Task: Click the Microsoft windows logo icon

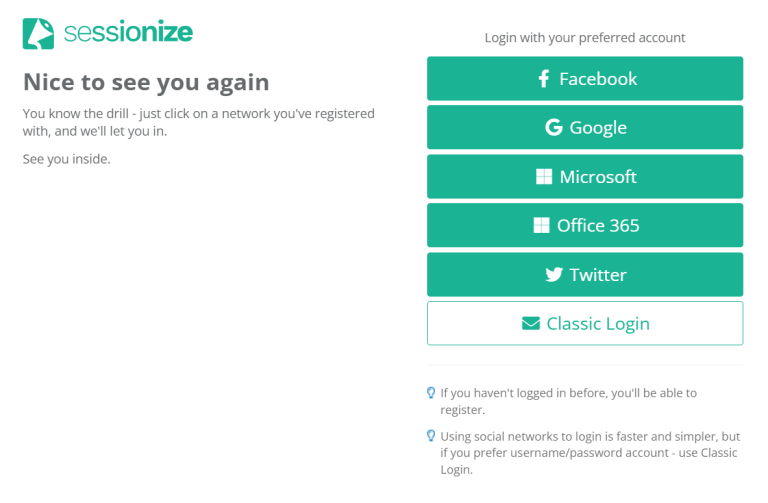Action: tap(544, 177)
